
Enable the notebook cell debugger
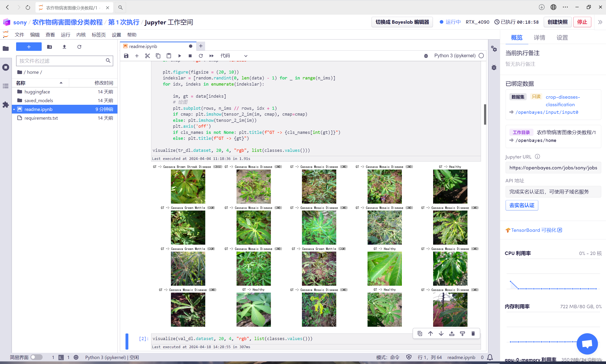pos(426,56)
